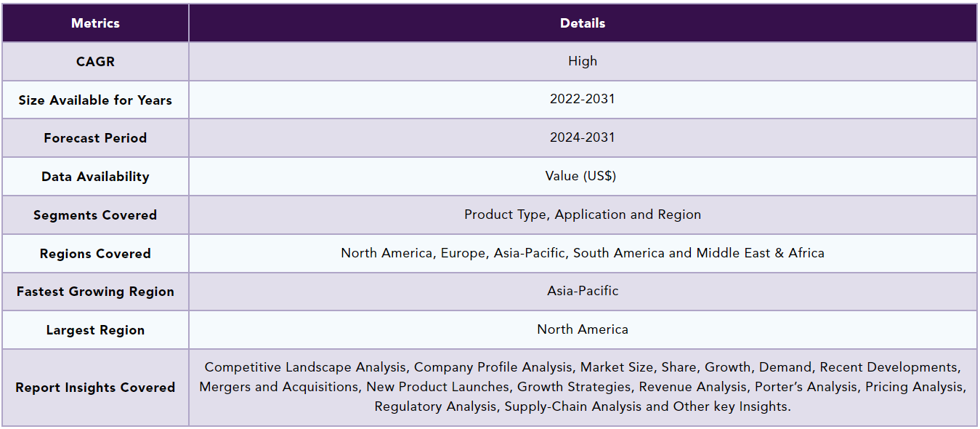Click the Details column header

point(583,23)
